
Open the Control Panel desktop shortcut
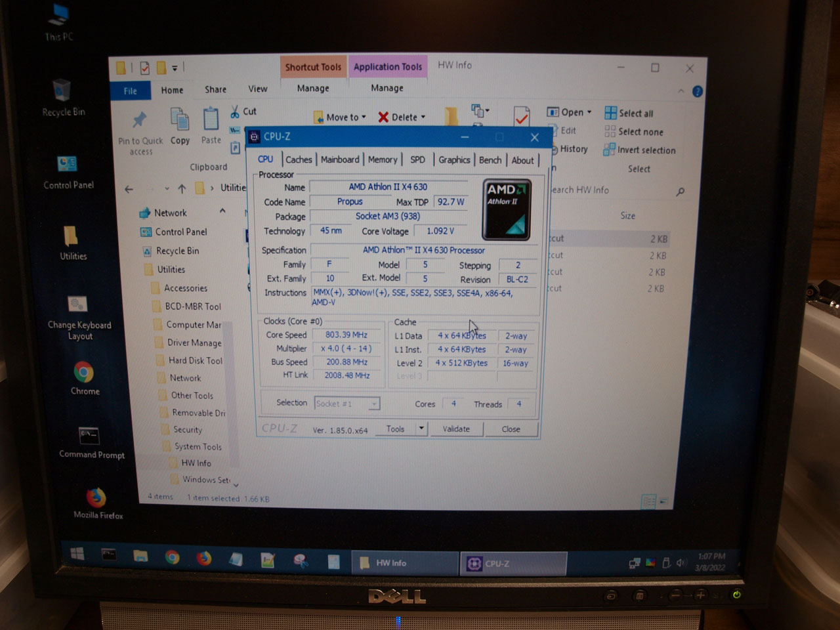coord(68,172)
